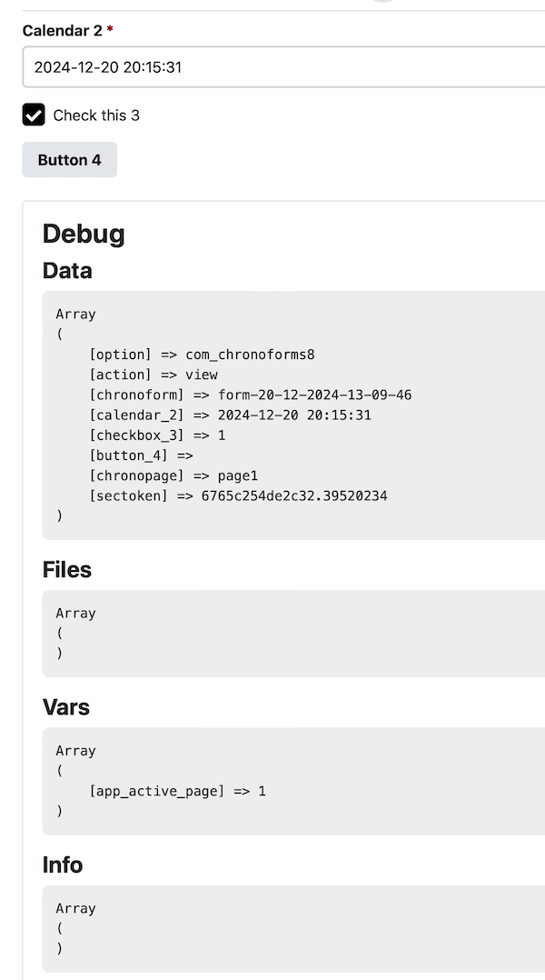Click the [button_4] debug entry
Image resolution: width=545 pixels, height=980 pixels.
[x=141, y=455]
